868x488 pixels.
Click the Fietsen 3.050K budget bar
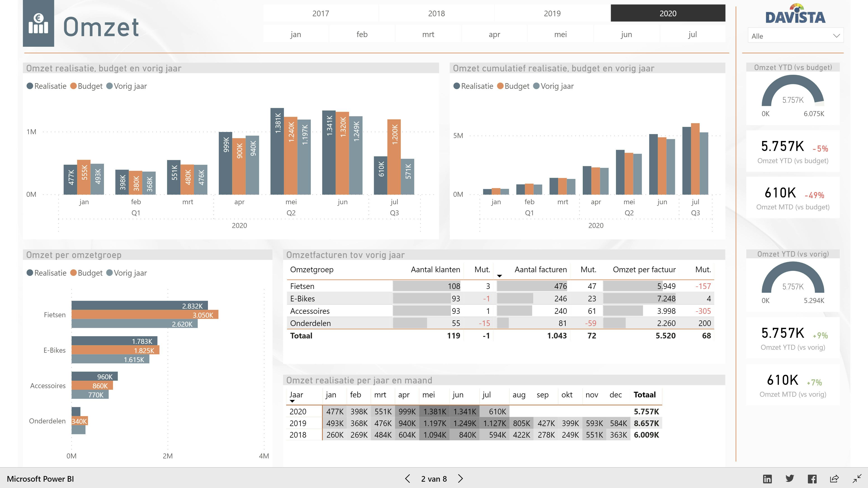click(145, 314)
